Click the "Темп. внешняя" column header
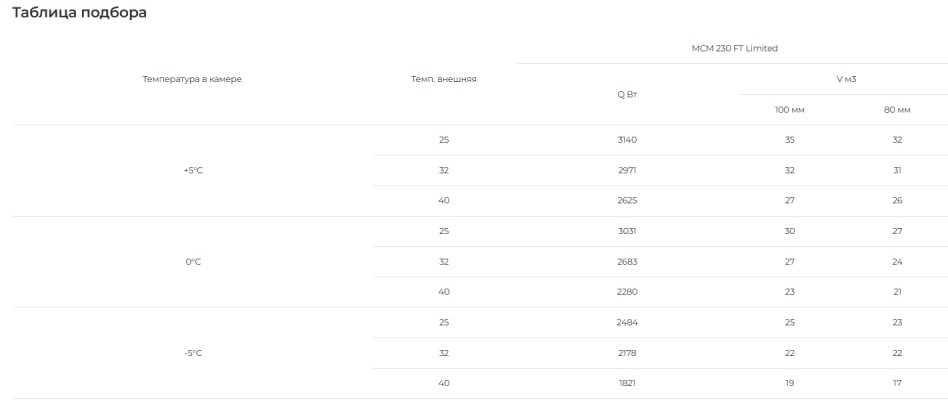This screenshot has height=408, width=948. click(443, 79)
